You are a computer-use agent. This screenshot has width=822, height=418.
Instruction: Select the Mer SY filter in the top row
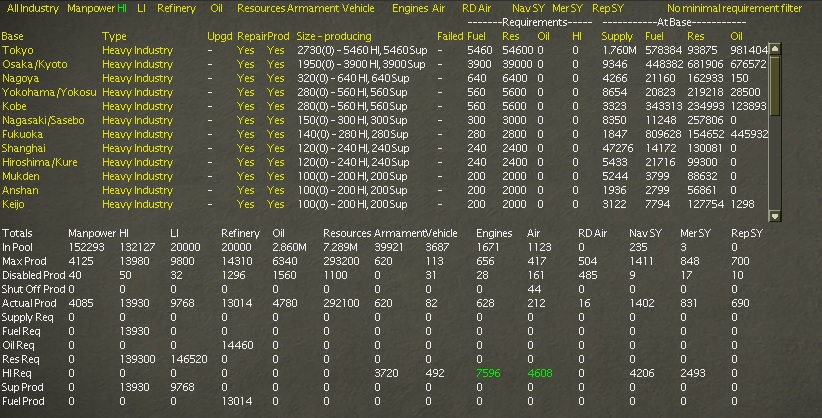click(x=567, y=8)
